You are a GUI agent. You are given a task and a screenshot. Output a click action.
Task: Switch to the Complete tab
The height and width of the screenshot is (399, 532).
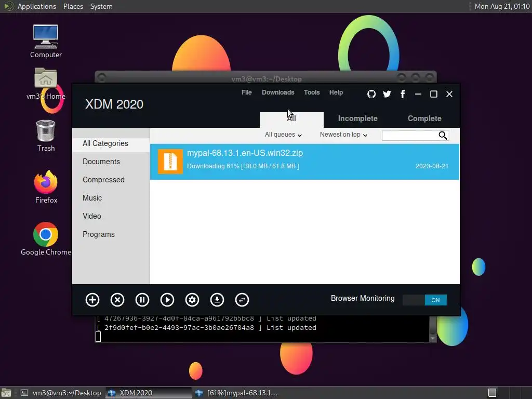(x=424, y=118)
